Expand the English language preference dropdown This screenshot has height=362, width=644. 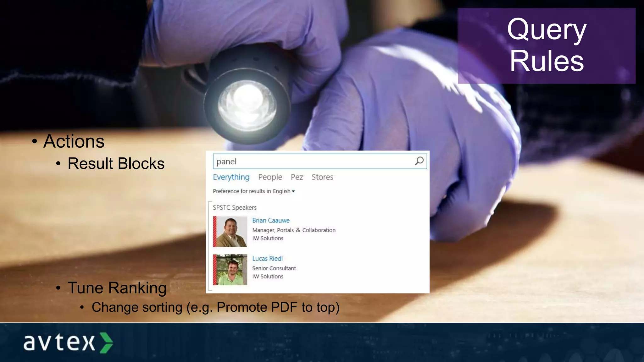click(x=284, y=191)
